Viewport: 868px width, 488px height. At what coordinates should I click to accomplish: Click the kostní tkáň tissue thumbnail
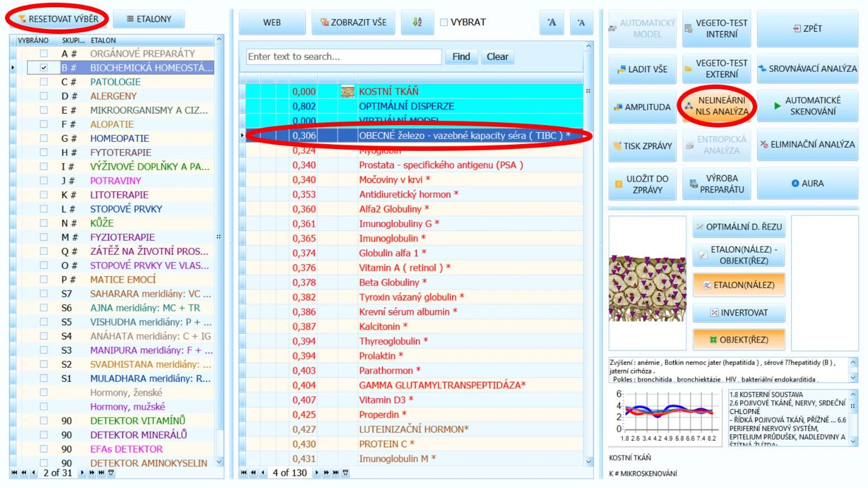coord(648,289)
